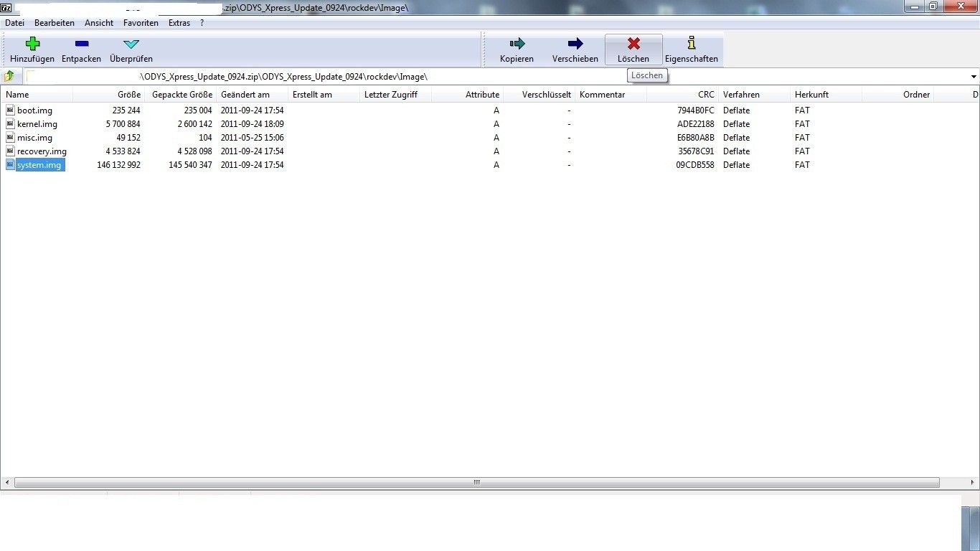Click the Überprüfen test icon
Screen dimensions: 980x551
(131, 44)
